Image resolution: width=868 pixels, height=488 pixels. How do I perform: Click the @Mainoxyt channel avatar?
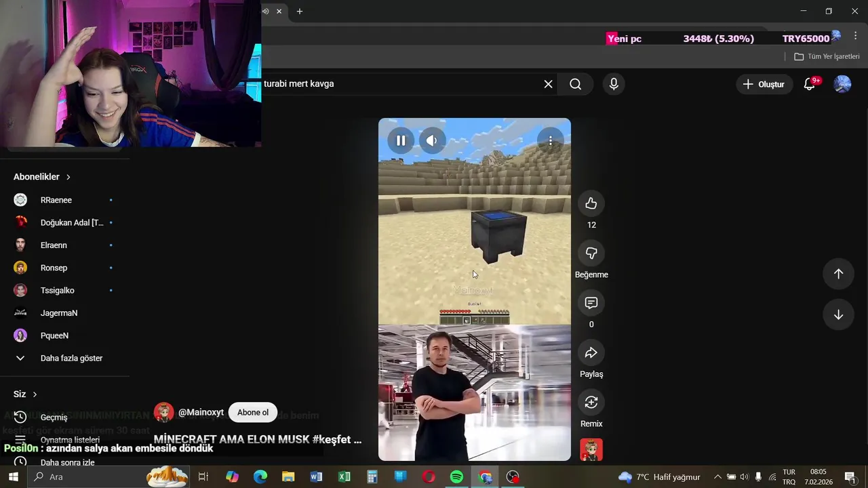pos(163,412)
